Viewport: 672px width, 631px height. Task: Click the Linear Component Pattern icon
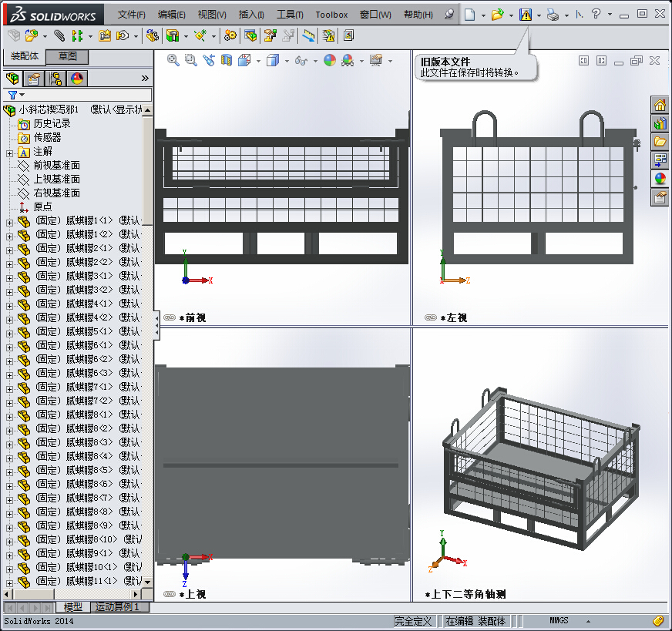pyautogui.click(x=77, y=35)
